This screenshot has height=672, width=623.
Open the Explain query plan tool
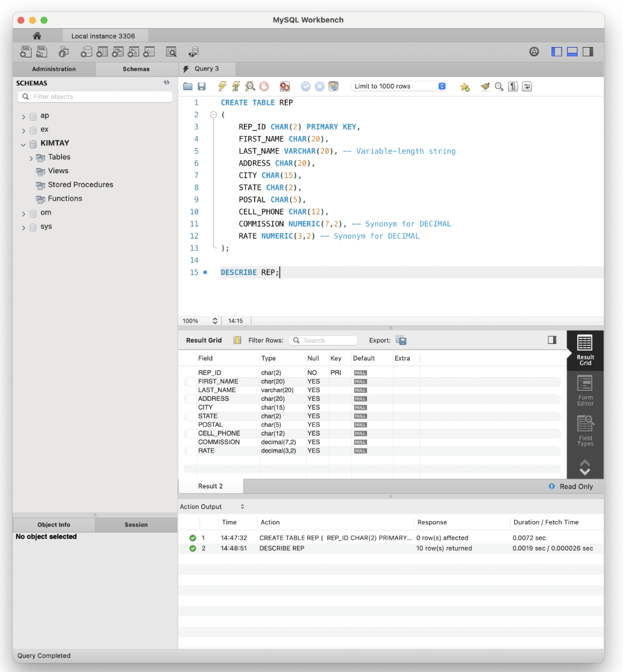coord(250,86)
